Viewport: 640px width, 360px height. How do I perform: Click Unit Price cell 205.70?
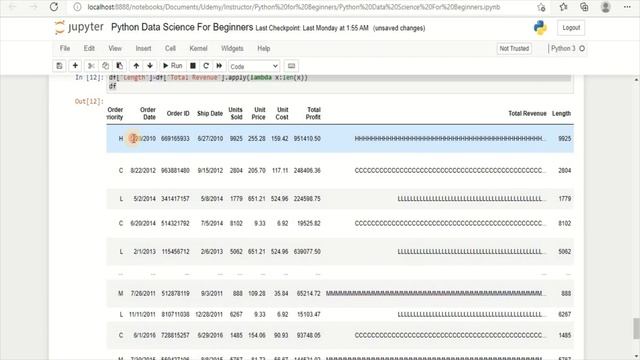[x=257, y=171]
